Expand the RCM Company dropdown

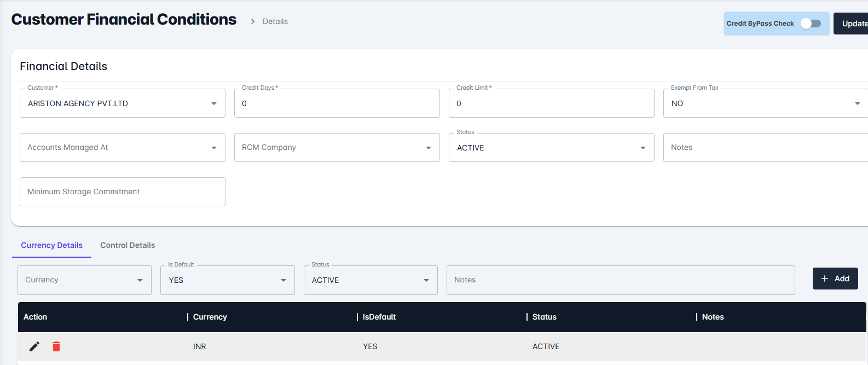coord(337,148)
